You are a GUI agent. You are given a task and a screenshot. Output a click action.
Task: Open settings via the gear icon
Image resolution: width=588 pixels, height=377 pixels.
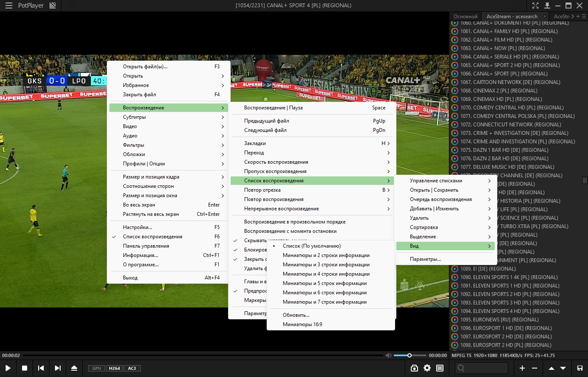(427, 368)
